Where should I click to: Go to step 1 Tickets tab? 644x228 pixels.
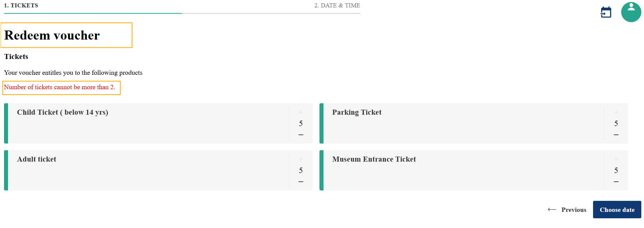tap(21, 5)
